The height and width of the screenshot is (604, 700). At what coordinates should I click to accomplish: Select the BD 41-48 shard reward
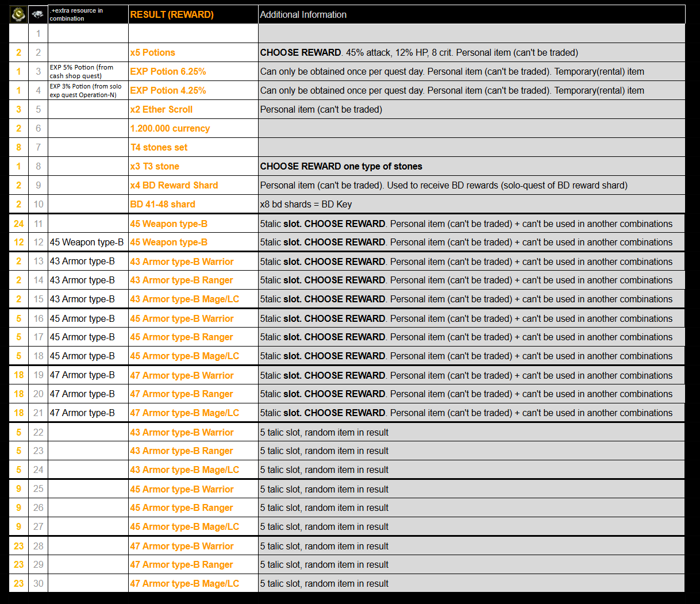[163, 204]
